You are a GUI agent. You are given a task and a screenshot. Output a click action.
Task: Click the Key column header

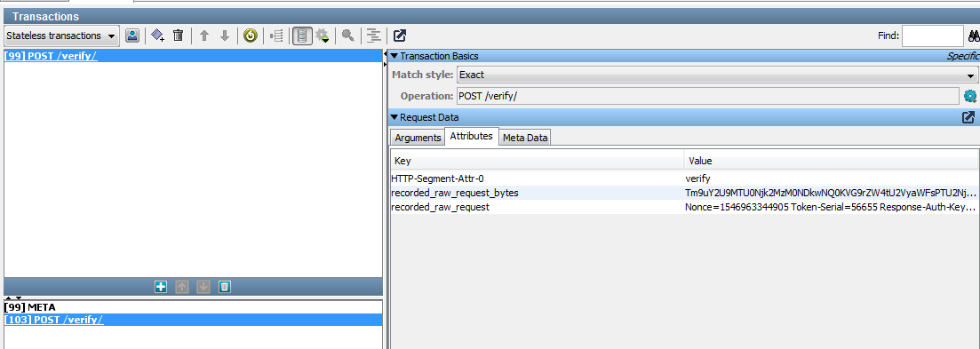(x=537, y=161)
